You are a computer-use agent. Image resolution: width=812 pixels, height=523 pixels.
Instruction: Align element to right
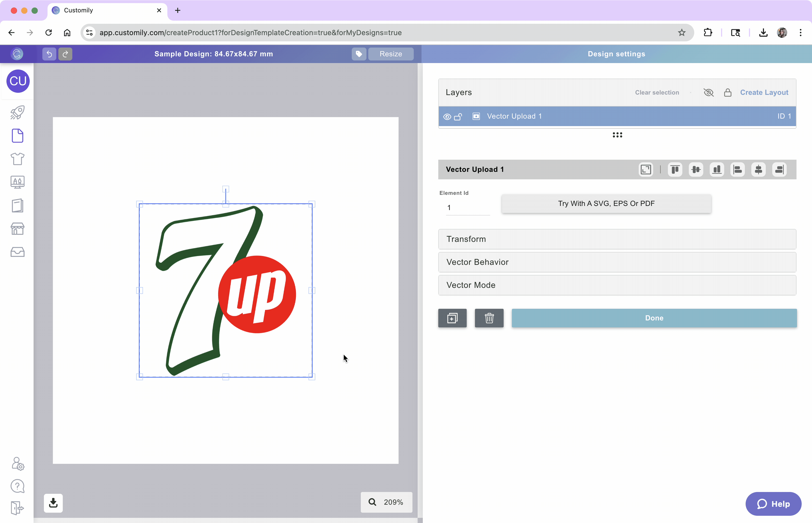(x=779, y=170)
